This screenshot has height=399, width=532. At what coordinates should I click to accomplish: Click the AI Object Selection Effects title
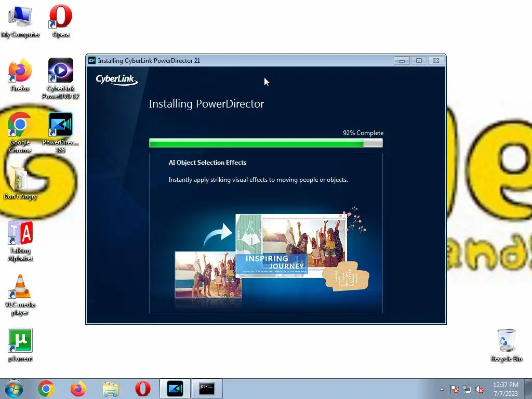click(207, 163)
